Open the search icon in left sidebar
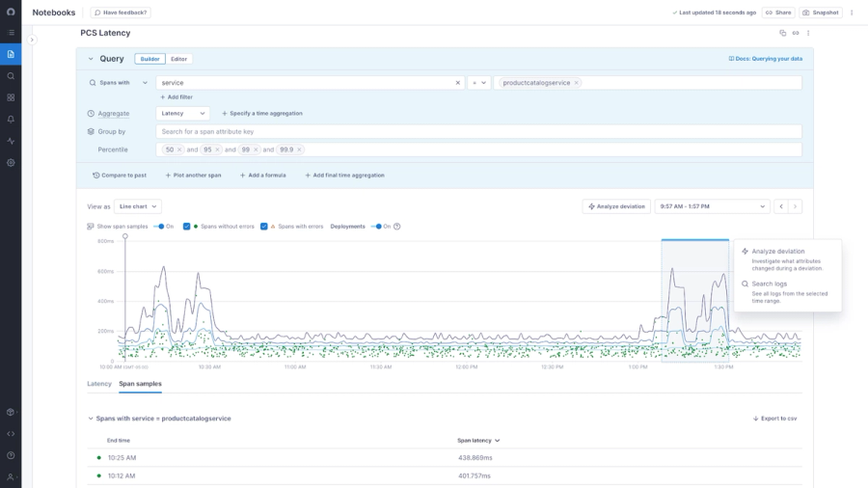The width and height of the screenshot is (868, 488). click(x=11, y=76)
